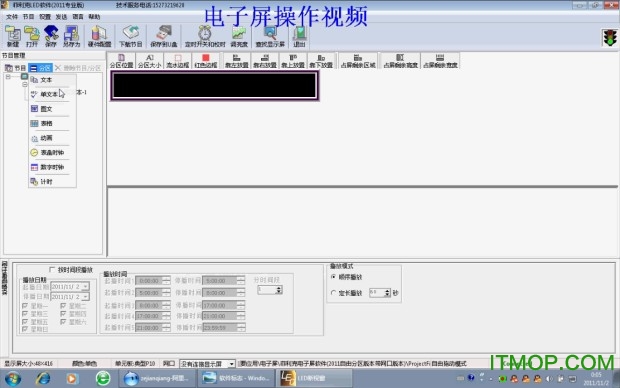Toggle the 星期一 checkbox

25,306
